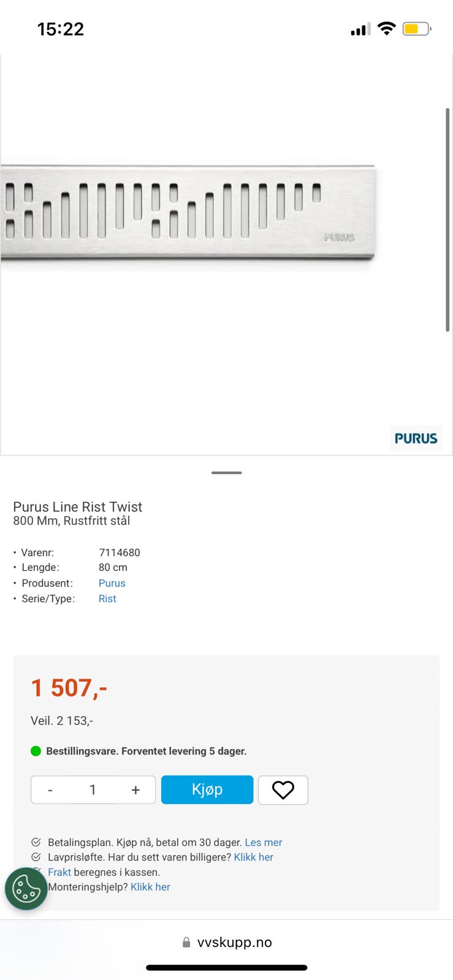Open the Rist series link

tap(107, 598)
